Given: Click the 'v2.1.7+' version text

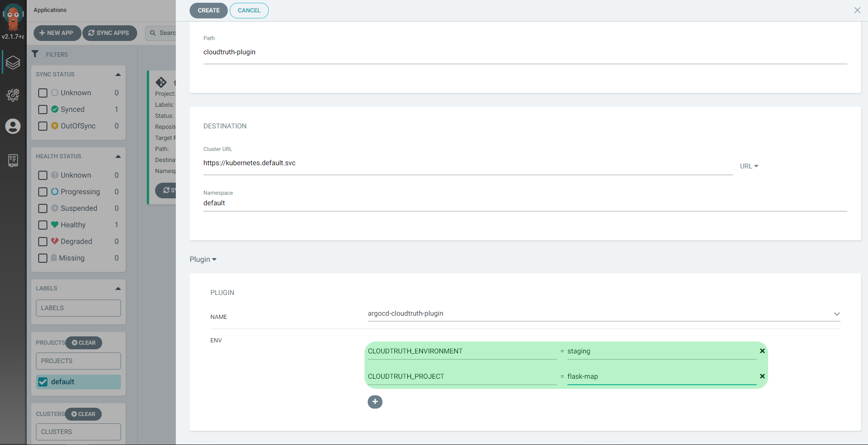Looking at the screenshot, I should [13, 36].
